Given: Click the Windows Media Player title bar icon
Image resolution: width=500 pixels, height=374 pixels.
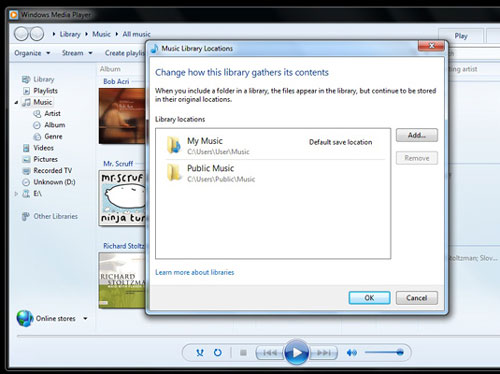Looking at the screenshot, I should (x=13, y=15).
